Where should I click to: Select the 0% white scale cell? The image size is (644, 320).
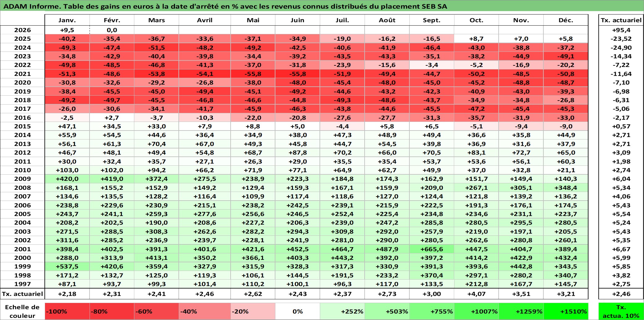click(x=298, y=311)
